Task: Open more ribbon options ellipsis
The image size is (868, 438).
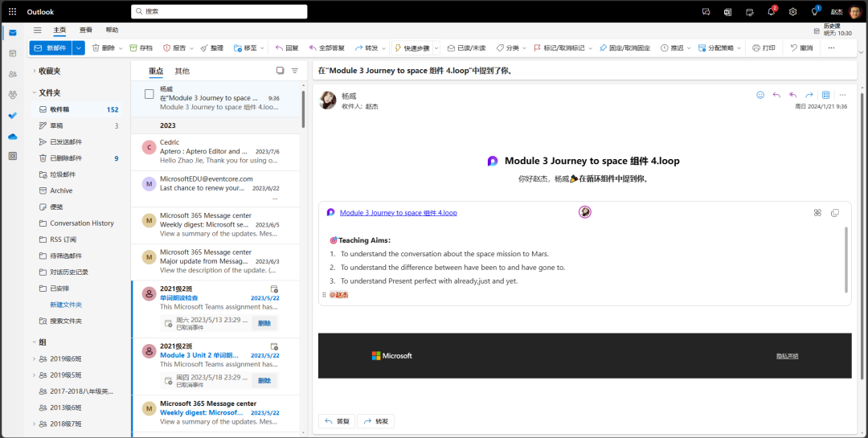Action: (831, 48)
